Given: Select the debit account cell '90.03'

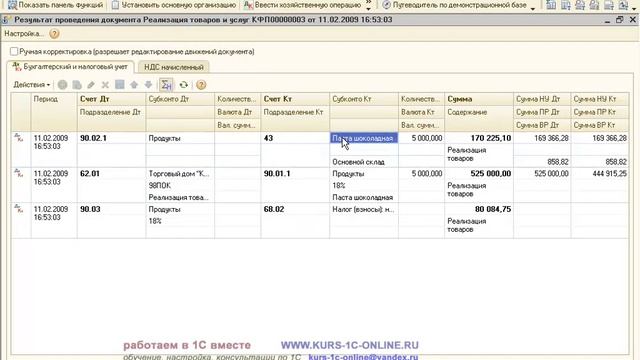Looking at the screenshot, I should click(x=111, y=209).
